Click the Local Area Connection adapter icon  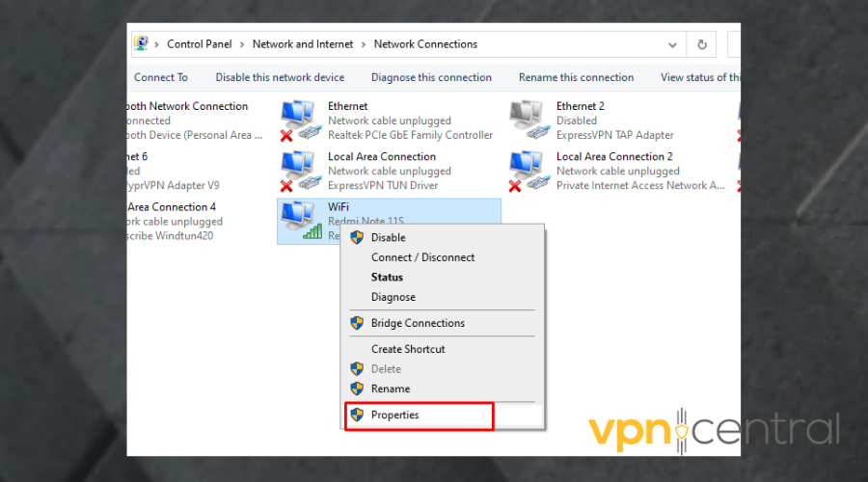[300, 171]
